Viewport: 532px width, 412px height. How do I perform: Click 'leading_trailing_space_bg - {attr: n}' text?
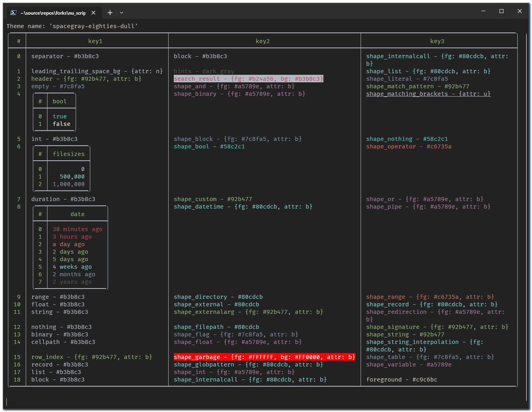[x=97, y=71]
